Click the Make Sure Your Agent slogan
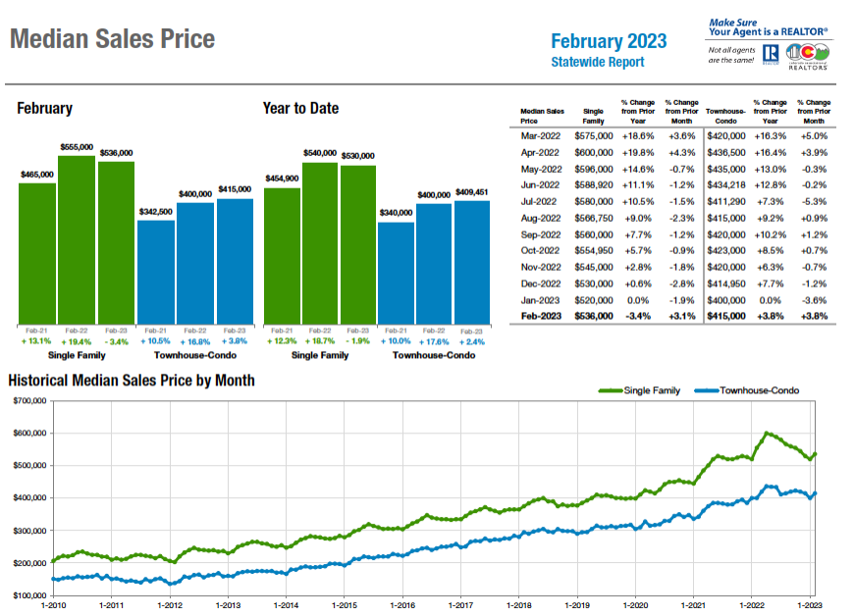The width and height of the screenshot is (854, 616). pos(768,27)
